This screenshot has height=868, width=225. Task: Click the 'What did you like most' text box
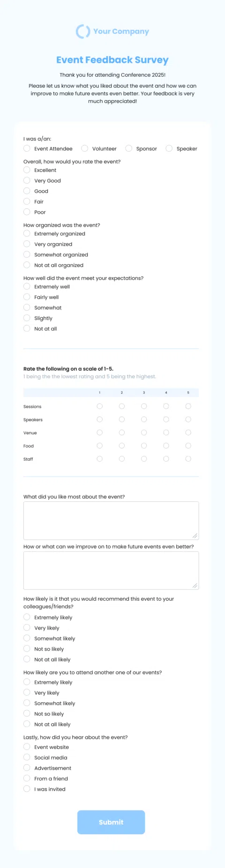111,521
